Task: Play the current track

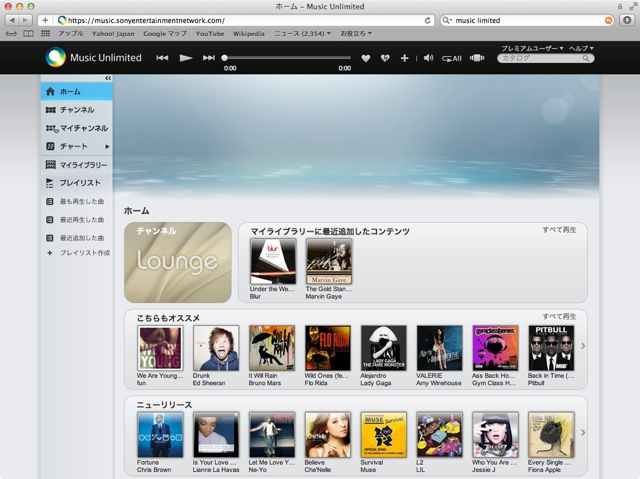Action: pos(186,58)
